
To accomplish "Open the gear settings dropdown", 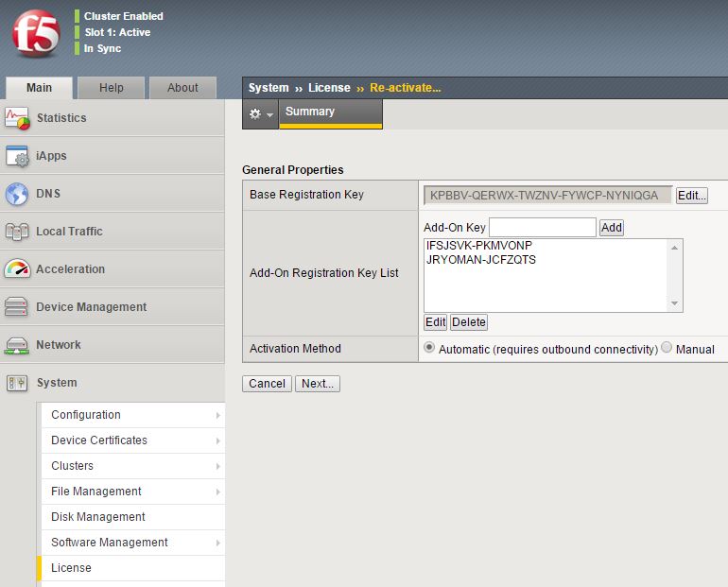I will click(260, 113).
